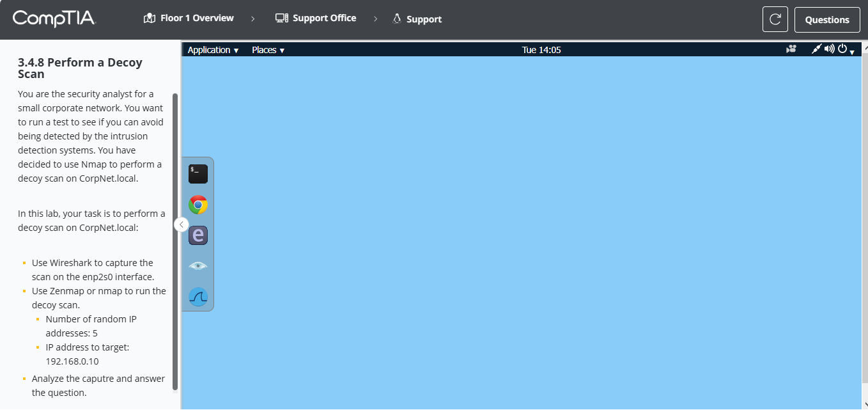Click the screen-sharing icon in the system tray

(791, 49)
